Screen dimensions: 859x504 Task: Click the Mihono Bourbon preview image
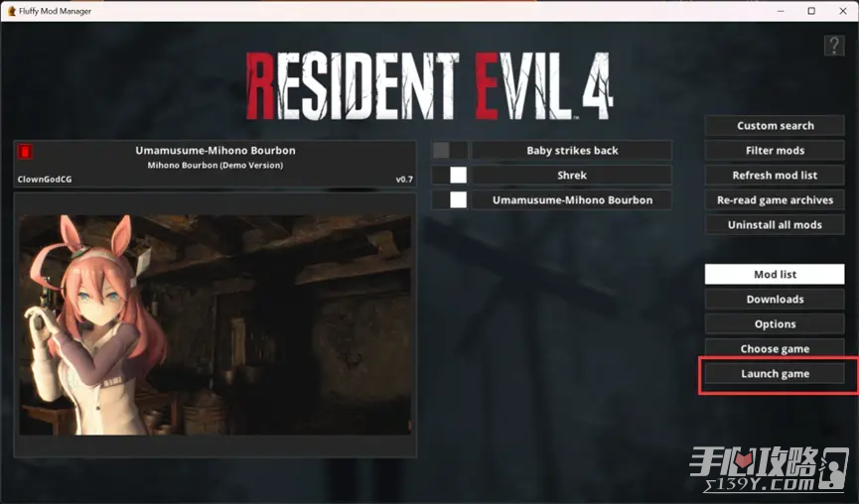pyautogui.click(x=215, y=325)
